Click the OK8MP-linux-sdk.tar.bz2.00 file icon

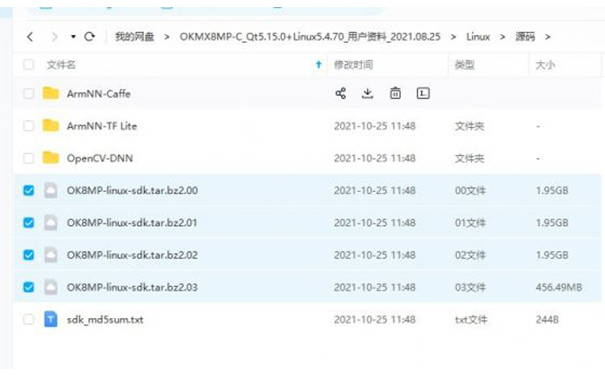point(51,190)
